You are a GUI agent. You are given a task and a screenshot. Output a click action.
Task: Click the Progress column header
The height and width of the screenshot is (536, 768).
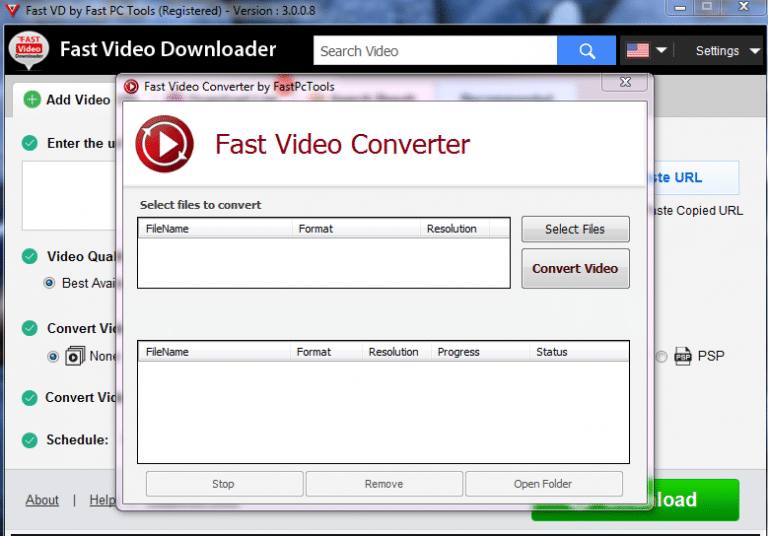pos(480,352)
